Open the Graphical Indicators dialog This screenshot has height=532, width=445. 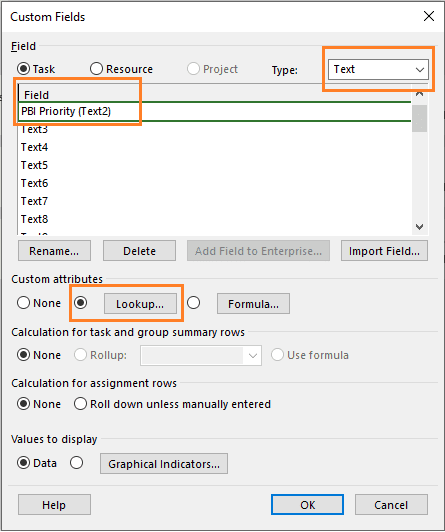[x=164, y=463]
